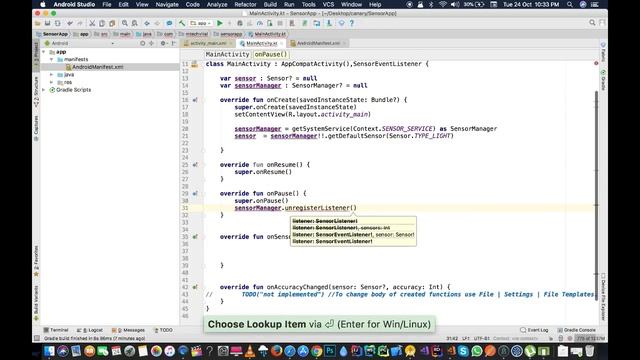Select AndroidManifest.xml in project tree
This screenshot has height=360, width=640.
click(x=98, y=67)
